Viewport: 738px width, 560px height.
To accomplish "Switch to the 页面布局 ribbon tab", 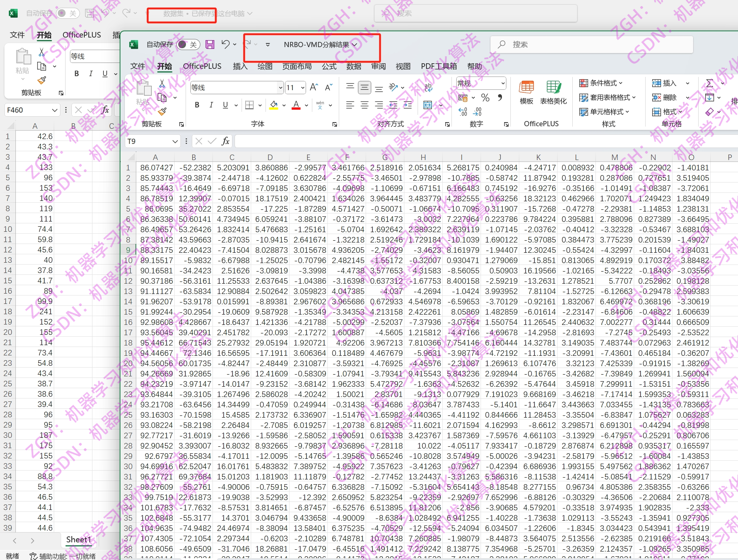I will pos(297,66).
